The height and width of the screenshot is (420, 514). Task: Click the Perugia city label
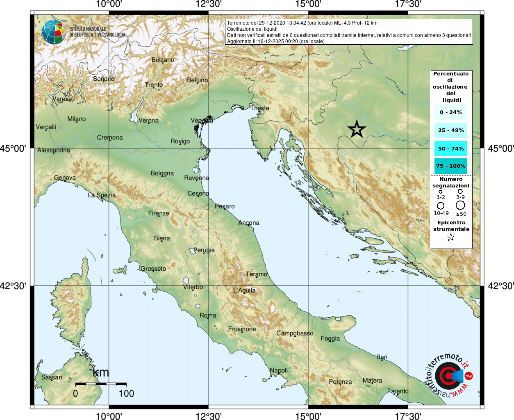[x=204, y=250]
